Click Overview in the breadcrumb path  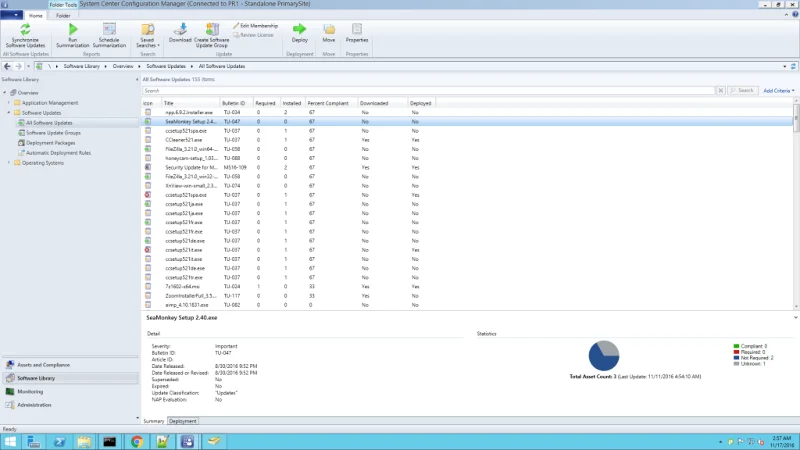point(123,66)
